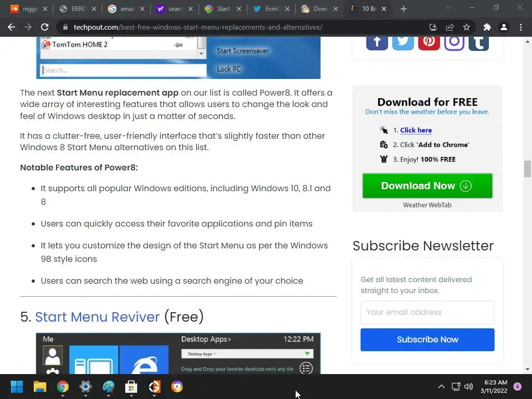Click the green Download Now button

427,185
